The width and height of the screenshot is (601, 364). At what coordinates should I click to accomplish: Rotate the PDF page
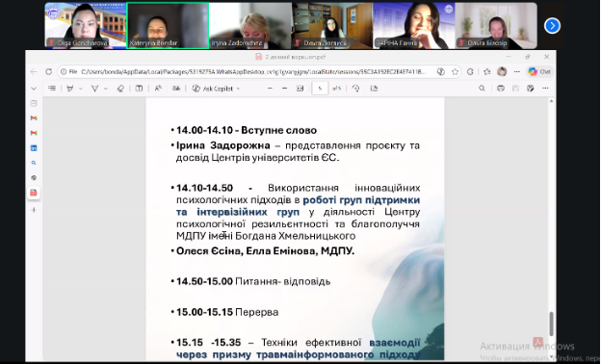point(355,89)
